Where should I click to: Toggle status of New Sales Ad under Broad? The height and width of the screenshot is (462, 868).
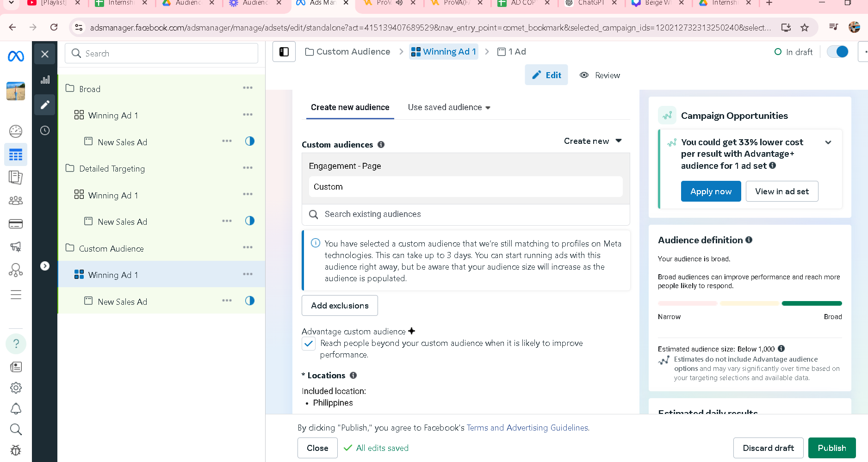(x=250, y=141)
